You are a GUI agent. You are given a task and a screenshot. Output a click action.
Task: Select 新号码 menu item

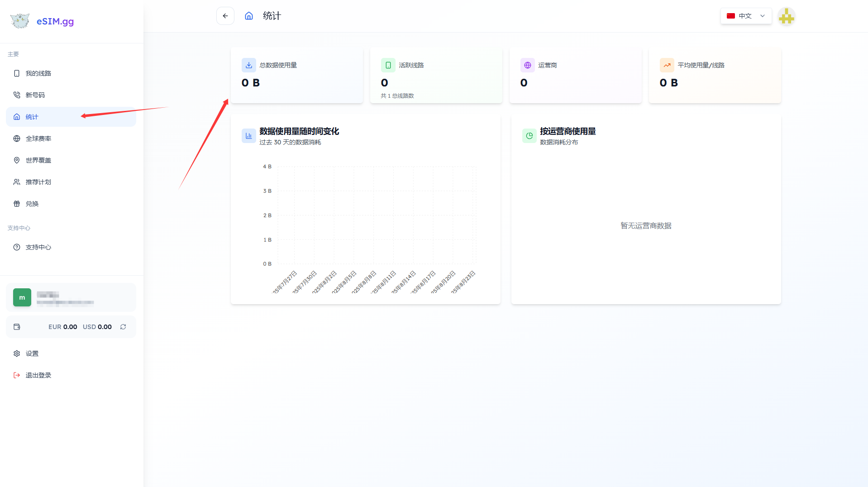click(35, 95)
